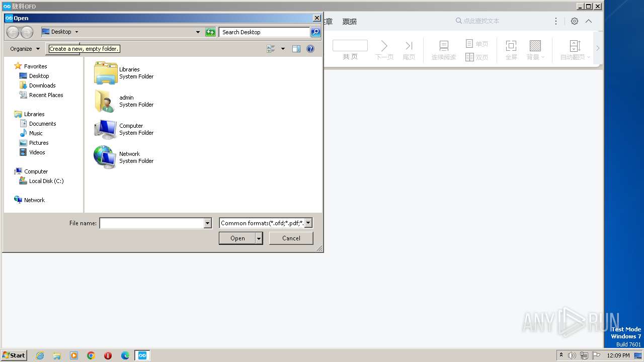644x362 pixels.
Task: Switch to double page (双页) view
Action: coord(477,57)
